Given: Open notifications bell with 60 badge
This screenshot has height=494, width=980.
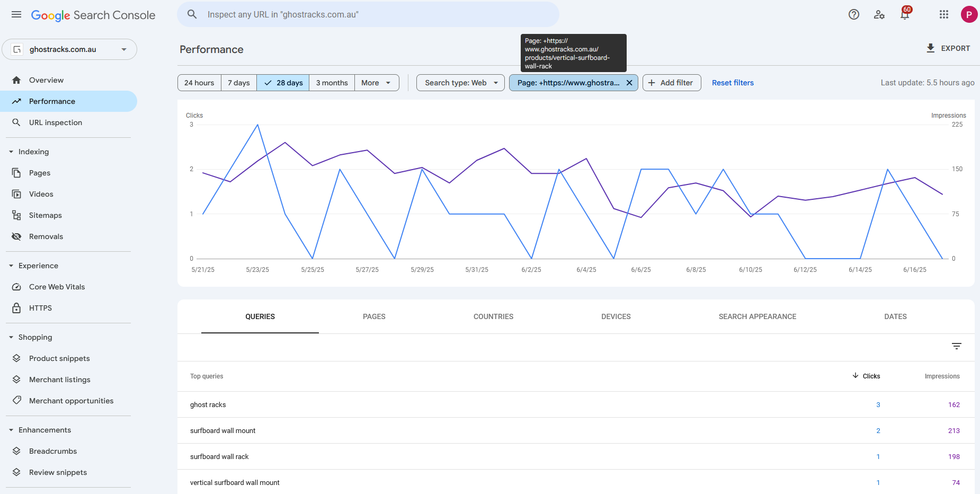Looking at the screenshot, I should tap(905, 13).
